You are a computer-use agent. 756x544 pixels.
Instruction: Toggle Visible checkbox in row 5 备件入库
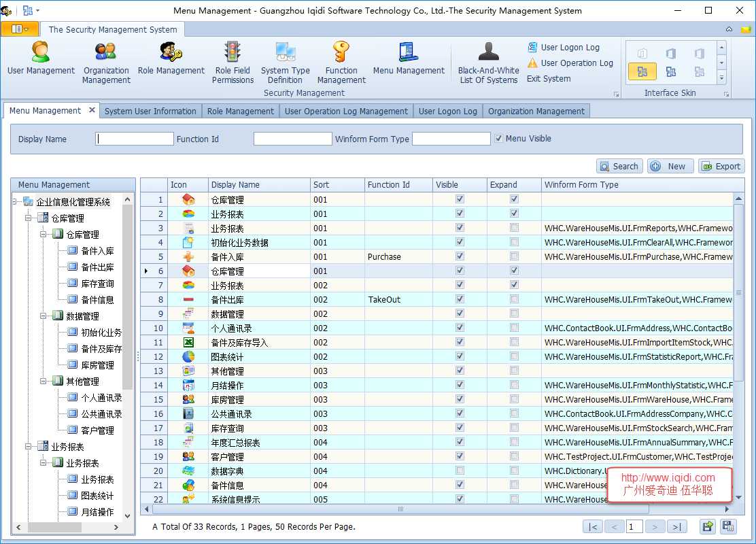click(x=460, y=256)
